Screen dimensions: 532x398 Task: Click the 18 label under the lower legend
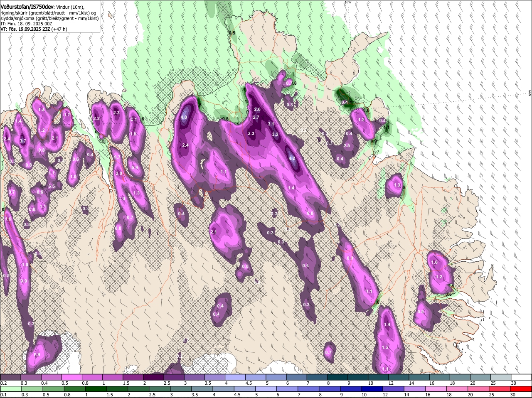[x=448, y=395]
